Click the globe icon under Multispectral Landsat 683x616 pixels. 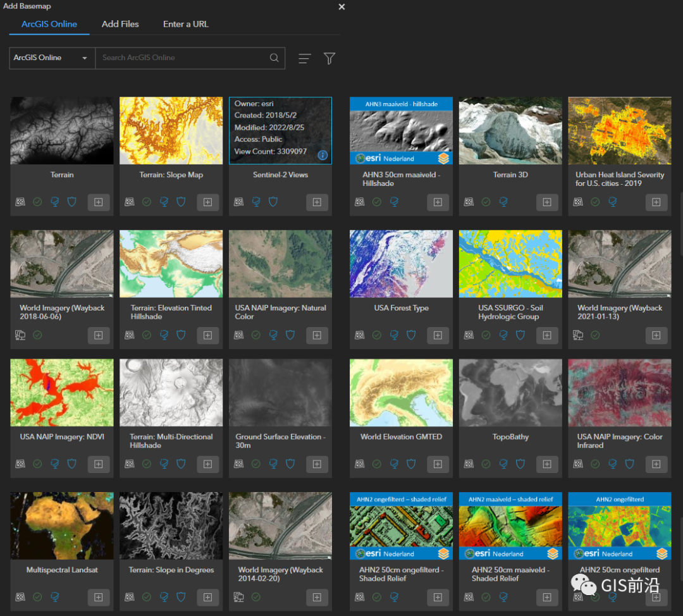[x=55, y=597]
